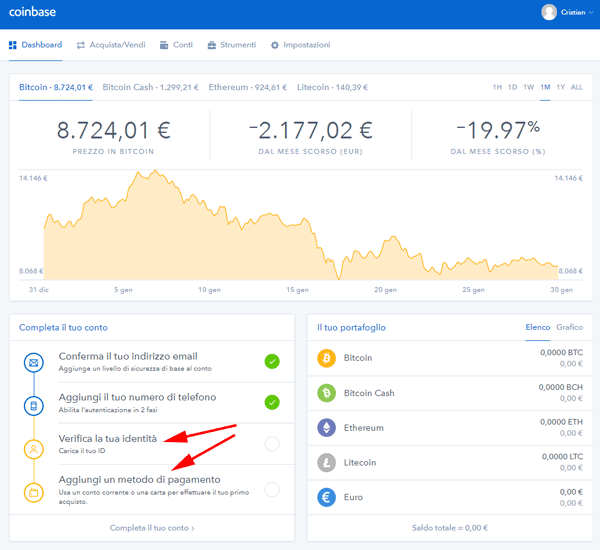Click the 0,0000 LTC balance
This screenshot has width=600, height=550.
(x=562, y=457)
